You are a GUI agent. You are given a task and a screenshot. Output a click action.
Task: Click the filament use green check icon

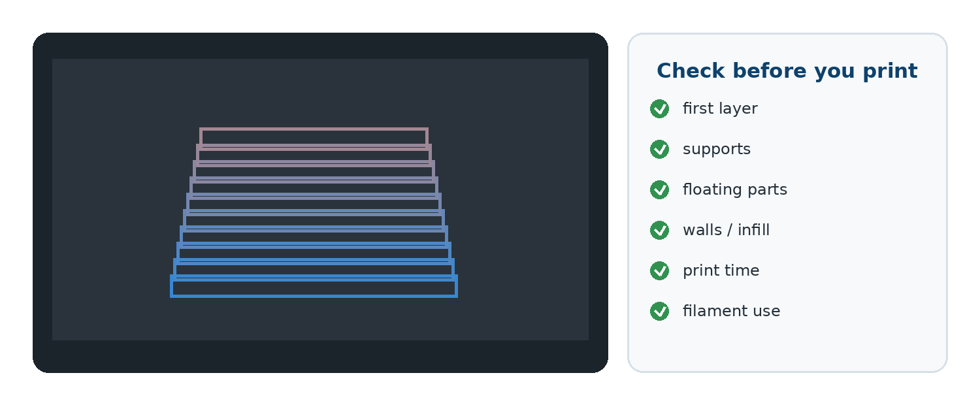click(659, 312)
